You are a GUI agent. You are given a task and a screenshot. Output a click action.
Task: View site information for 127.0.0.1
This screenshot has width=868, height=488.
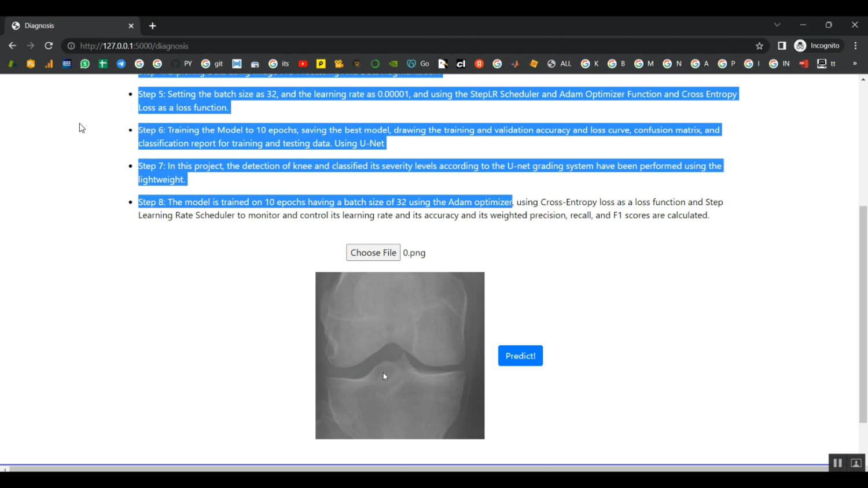pyautogui.click(x=71, y=46)
